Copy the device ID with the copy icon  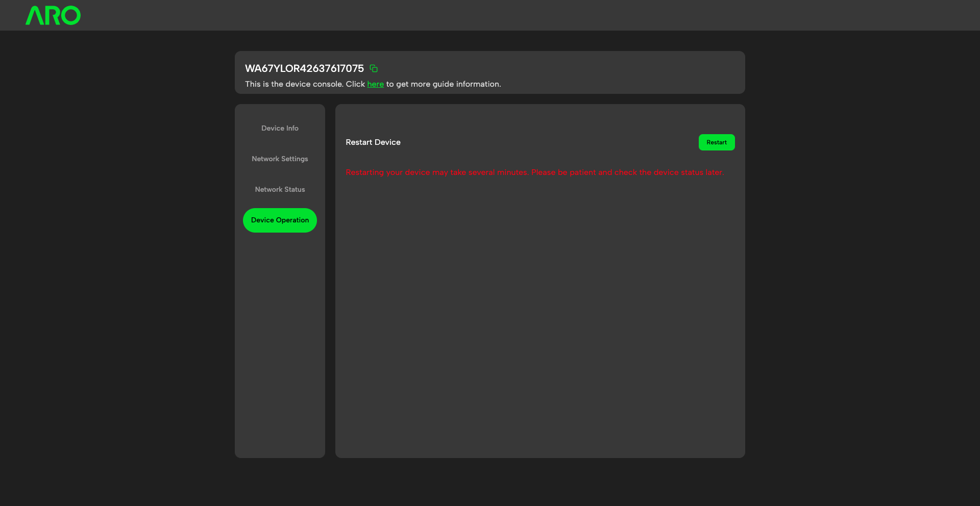tap(374, 68)
